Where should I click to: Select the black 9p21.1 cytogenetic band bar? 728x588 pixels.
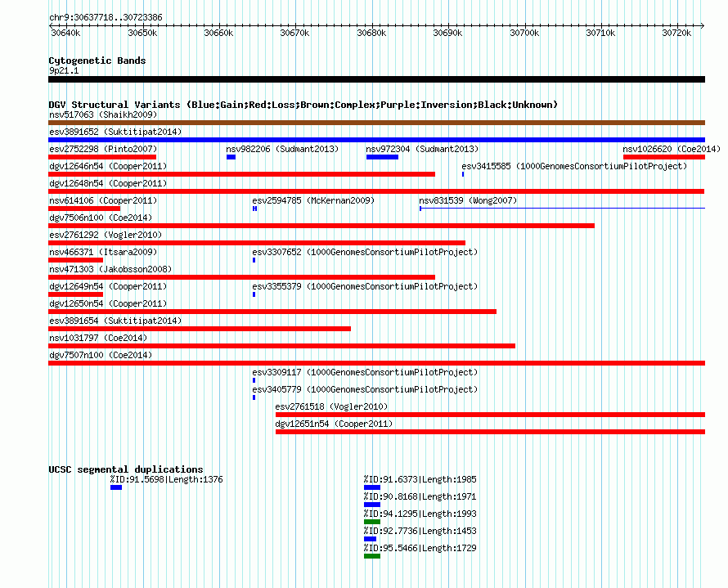pyautogui.click(x=376, y=79)
